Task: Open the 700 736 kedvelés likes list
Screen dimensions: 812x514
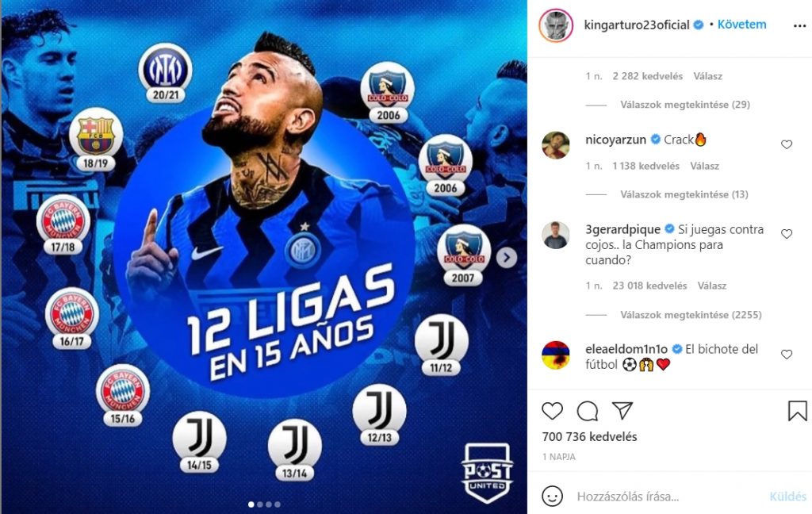Action: [589, 437]
